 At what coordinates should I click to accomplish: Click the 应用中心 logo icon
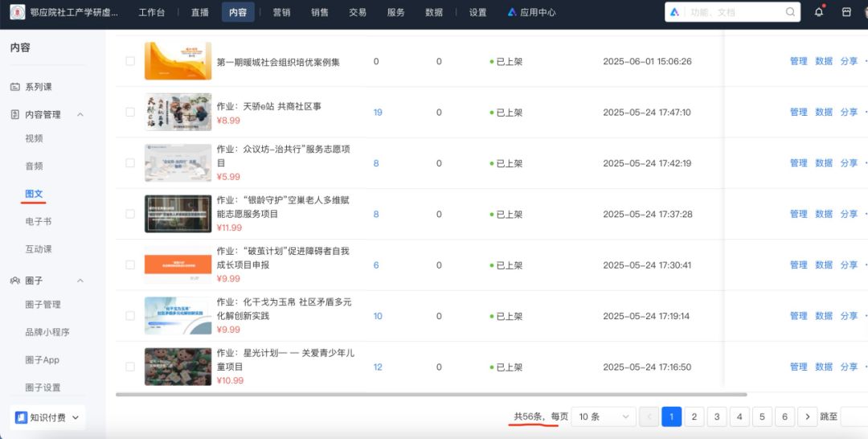(x=512, y=12)
